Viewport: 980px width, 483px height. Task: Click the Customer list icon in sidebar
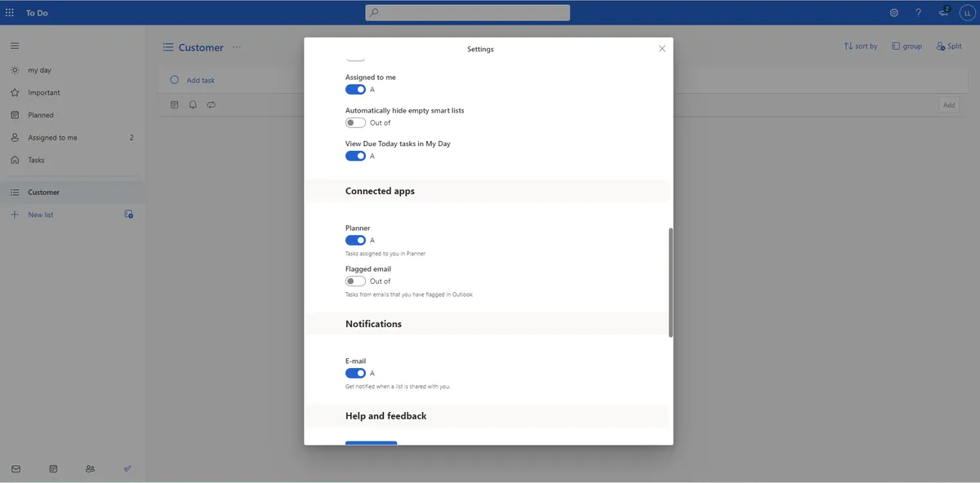pos(15,193)
